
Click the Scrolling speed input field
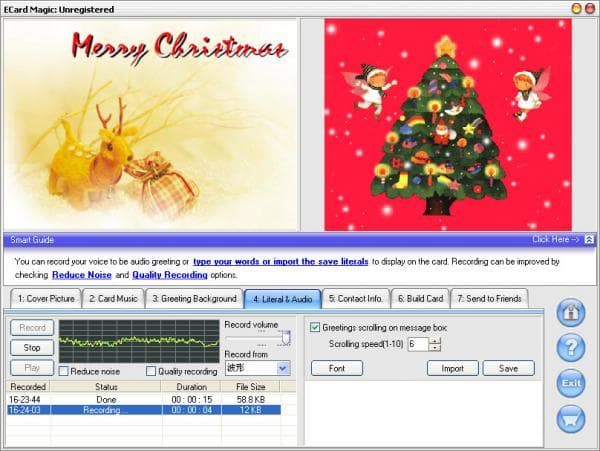(x=416, y=344)
